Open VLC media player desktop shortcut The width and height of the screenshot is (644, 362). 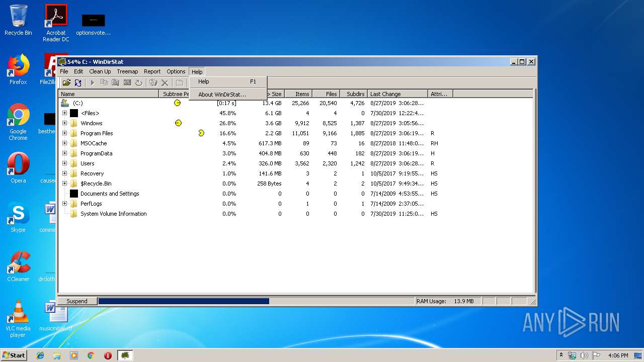tap(18, 319)
